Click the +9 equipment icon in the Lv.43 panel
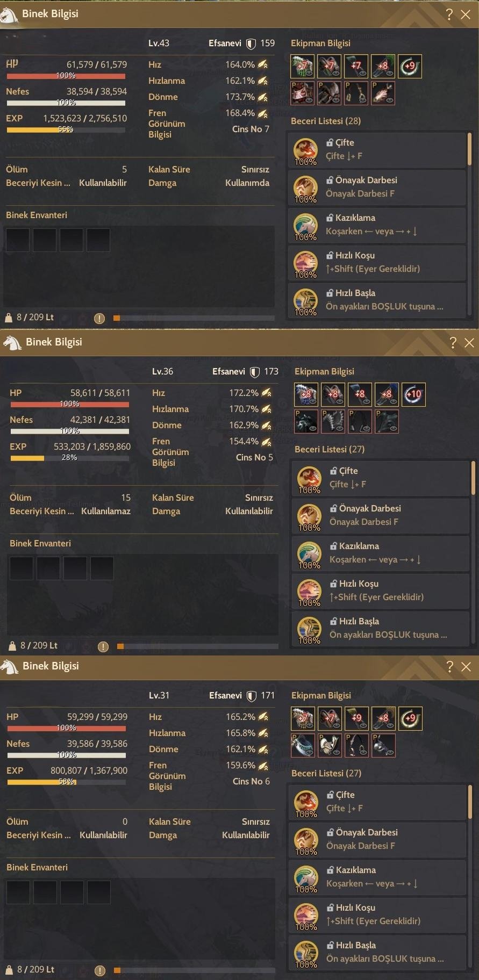Image resolution: width=479 pixels, height=980 pixels. point(410,66)
